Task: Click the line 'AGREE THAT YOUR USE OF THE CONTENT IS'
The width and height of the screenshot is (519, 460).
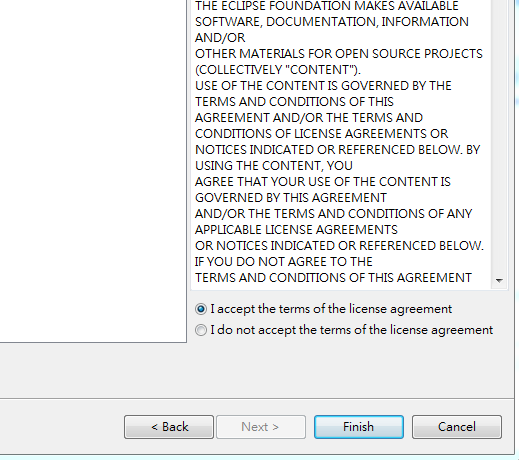Action: 323,182
